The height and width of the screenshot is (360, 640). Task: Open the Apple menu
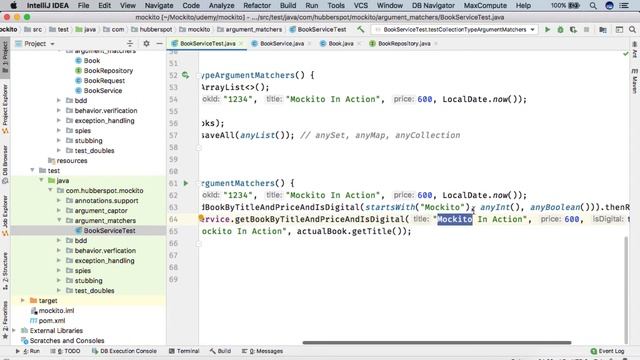[x=13, y=6]
